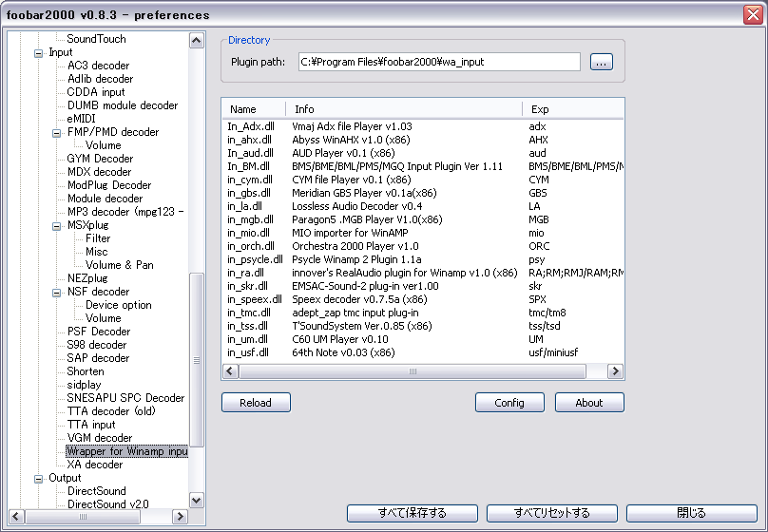The height and width of the screenshot is (532, 768).
Task: Sort plugin list by Info column
Action: pyautogui.click(x=404, y=109)
